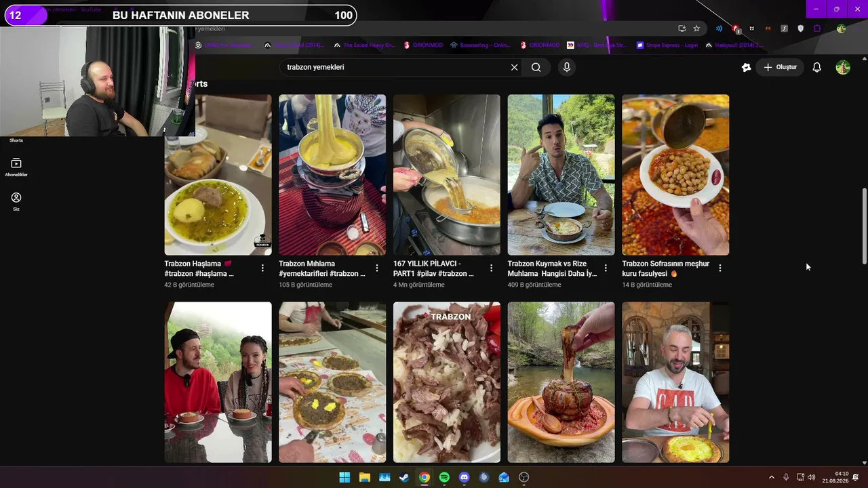Open The Exiled Heavy Kn... bookmark
Screen dimensions: 868x488
point(363,45)
